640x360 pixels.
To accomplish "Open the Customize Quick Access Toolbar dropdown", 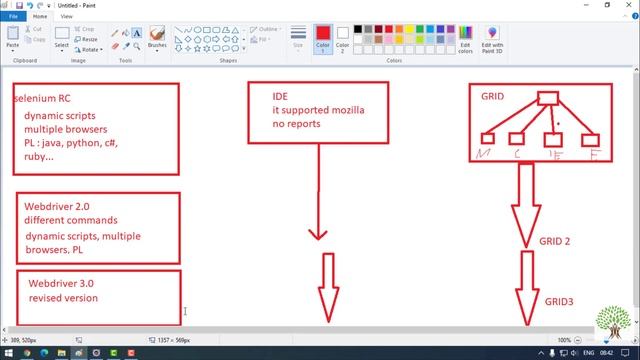I will [x=49, y=6].
